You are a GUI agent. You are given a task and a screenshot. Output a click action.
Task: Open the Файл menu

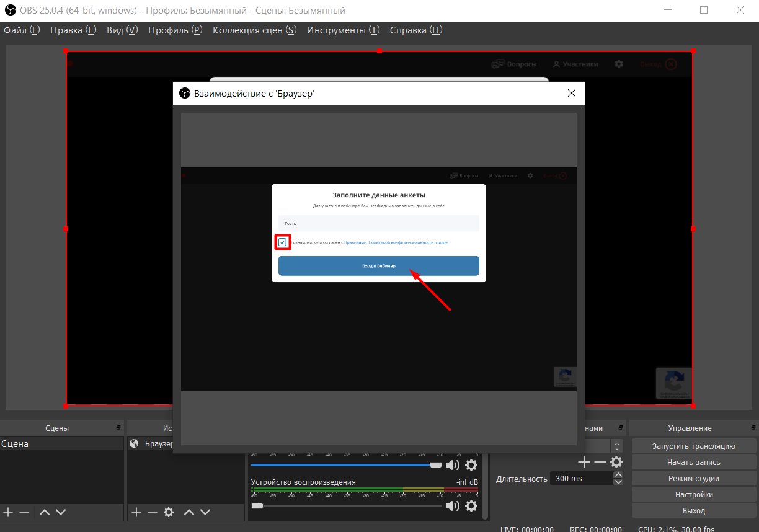[22, 30]
